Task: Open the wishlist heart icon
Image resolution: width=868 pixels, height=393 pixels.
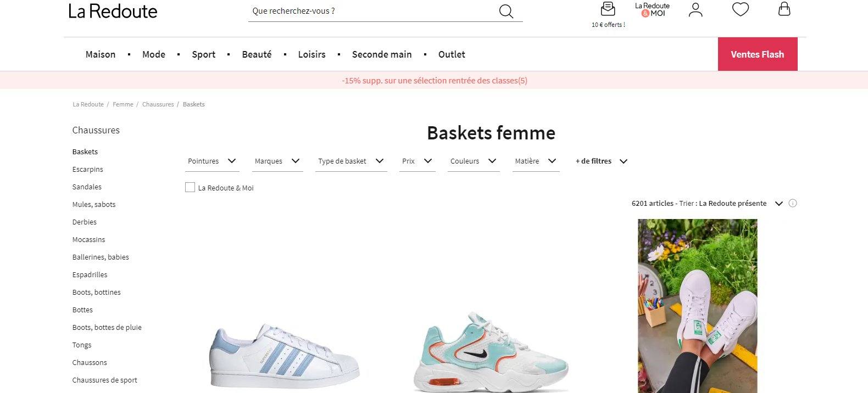Action: tap(740, 9)
